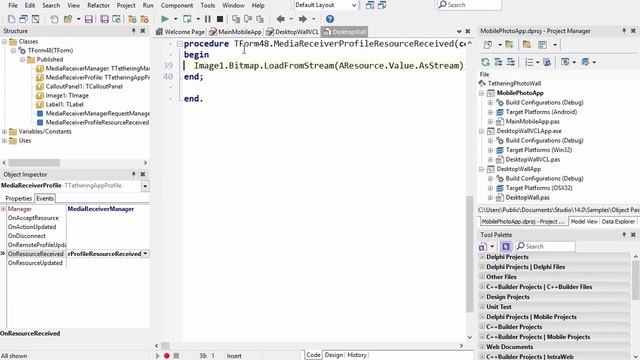Switch to the MainMobileApp editor tab
This screenshot has height=360, width=640.
point(236,31)
